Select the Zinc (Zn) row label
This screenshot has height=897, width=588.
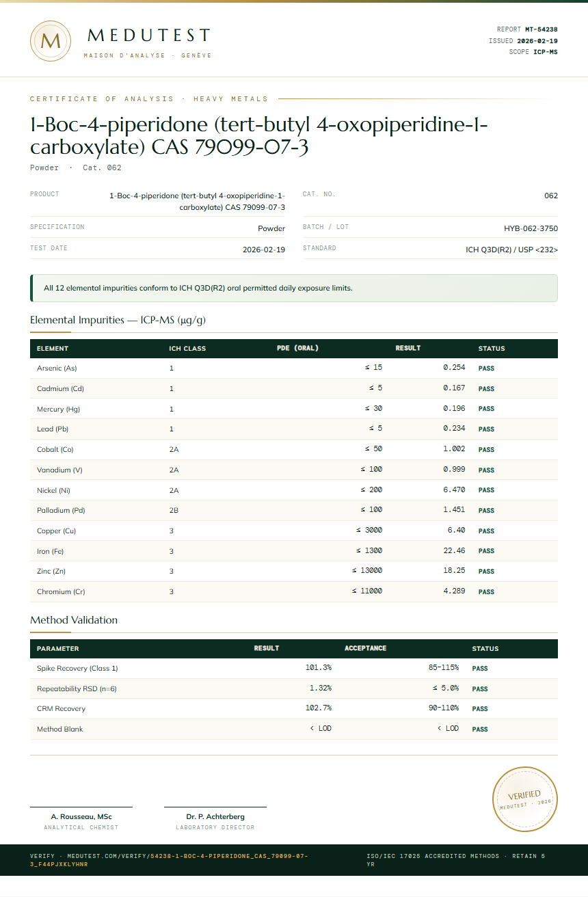51,571
